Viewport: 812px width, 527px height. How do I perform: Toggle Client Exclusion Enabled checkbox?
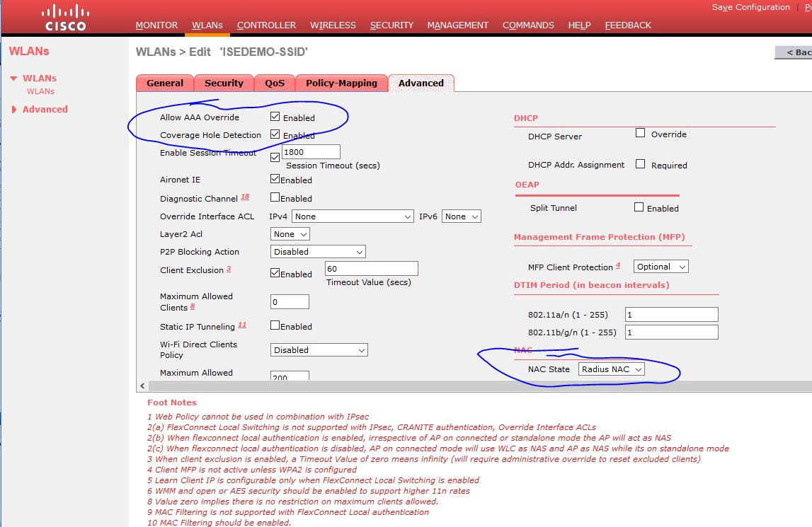pyautogui.click(x=275, y=273)
